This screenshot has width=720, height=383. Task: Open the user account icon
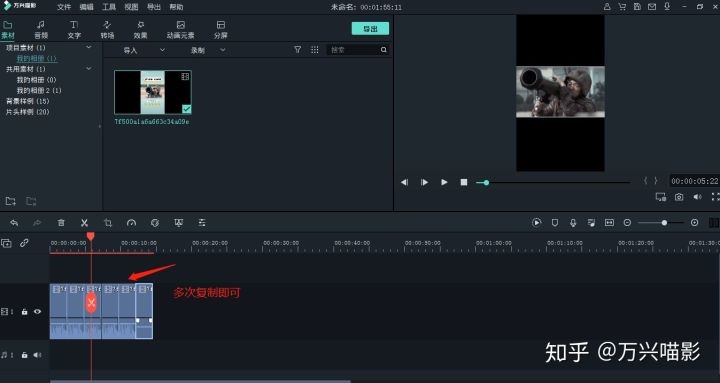pyautogui.click(x=607, y=6)
